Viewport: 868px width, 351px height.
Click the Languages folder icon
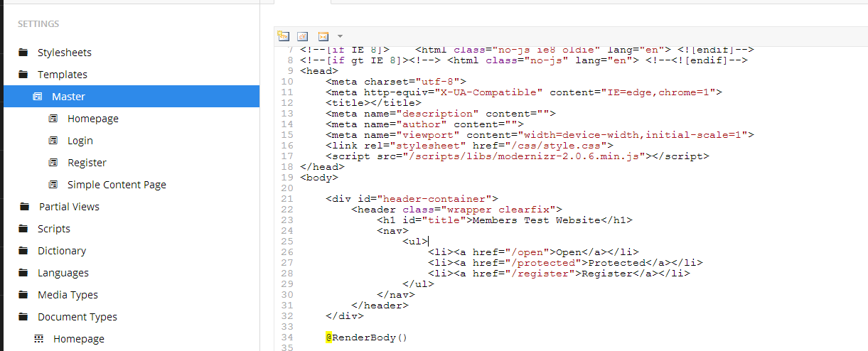(23, 273)
